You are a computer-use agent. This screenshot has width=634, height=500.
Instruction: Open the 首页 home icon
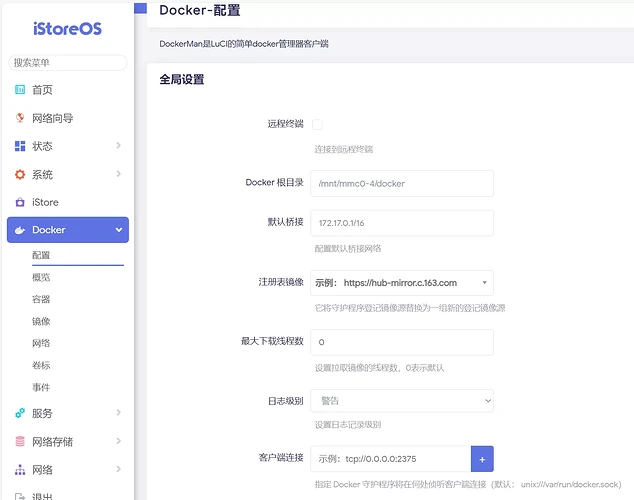(20, 89)
